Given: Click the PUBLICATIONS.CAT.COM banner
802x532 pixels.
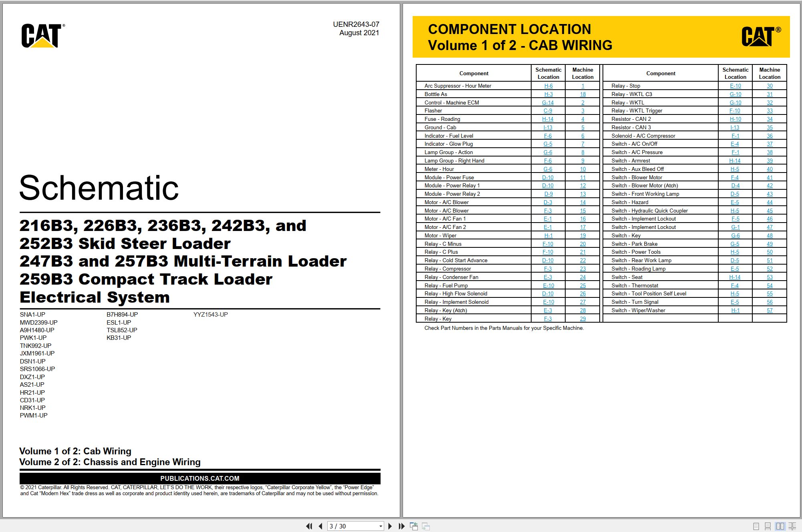Looking at the screenshot, I should [200, 478].
